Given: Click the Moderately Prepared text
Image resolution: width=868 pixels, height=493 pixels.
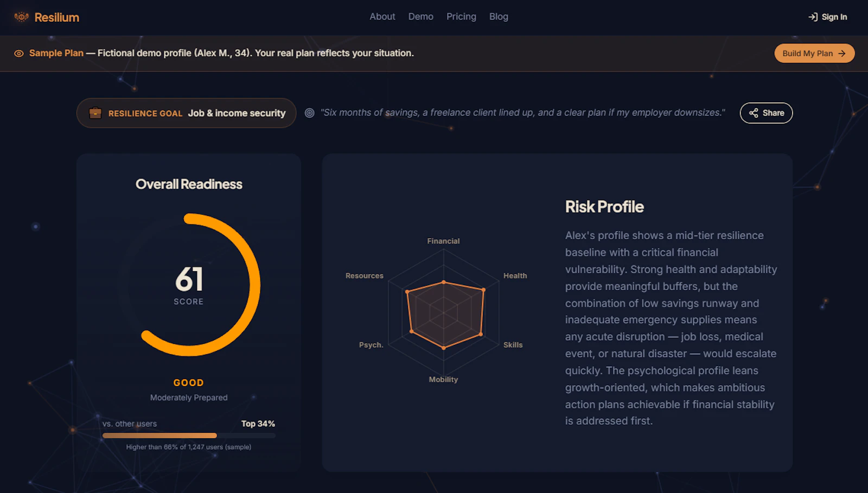Looking at the screenshot, I should tap(189, 398).
